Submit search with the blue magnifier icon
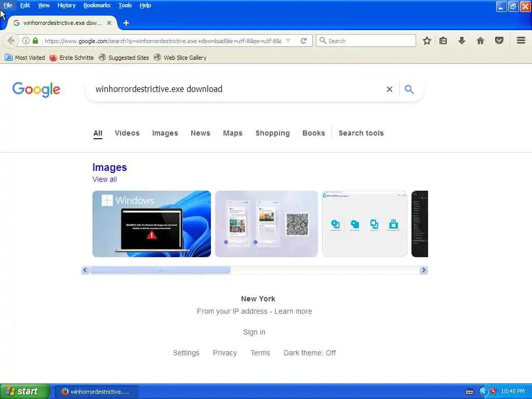 pos(409,89)
